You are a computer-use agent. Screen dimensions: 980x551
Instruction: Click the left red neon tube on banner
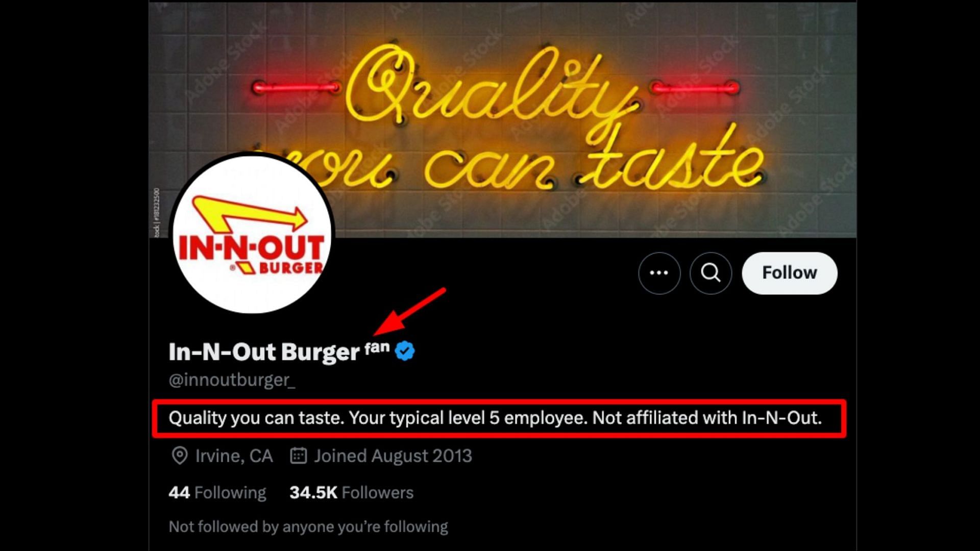(296, 88)
